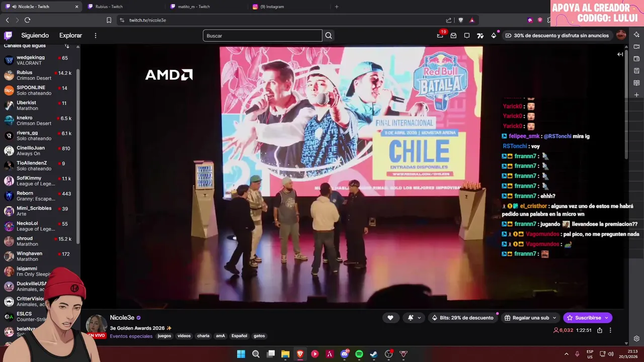Click the site info icon before URL
The image size is (644, 362).
coord(122,20)
